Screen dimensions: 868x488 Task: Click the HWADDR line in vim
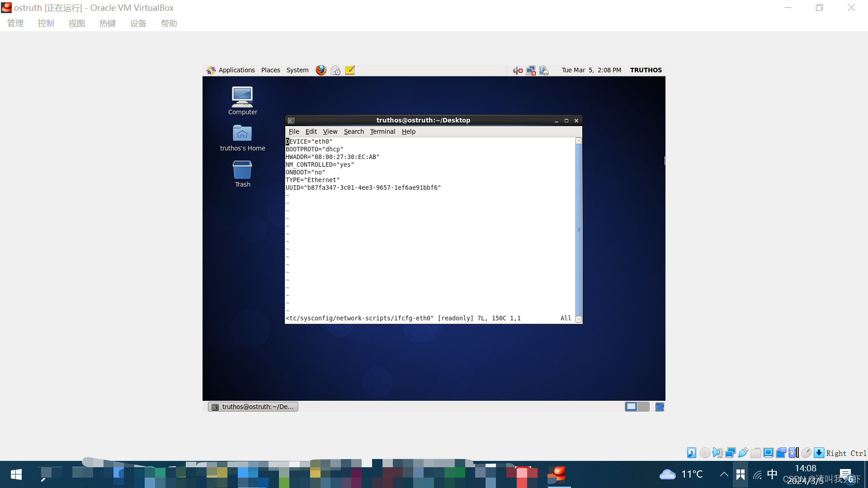[333, 157]
